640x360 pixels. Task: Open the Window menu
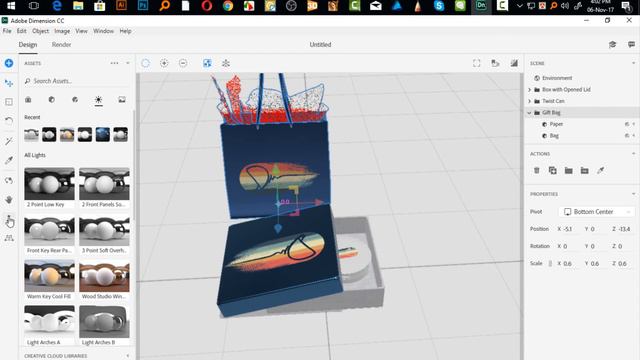point(103,31)
